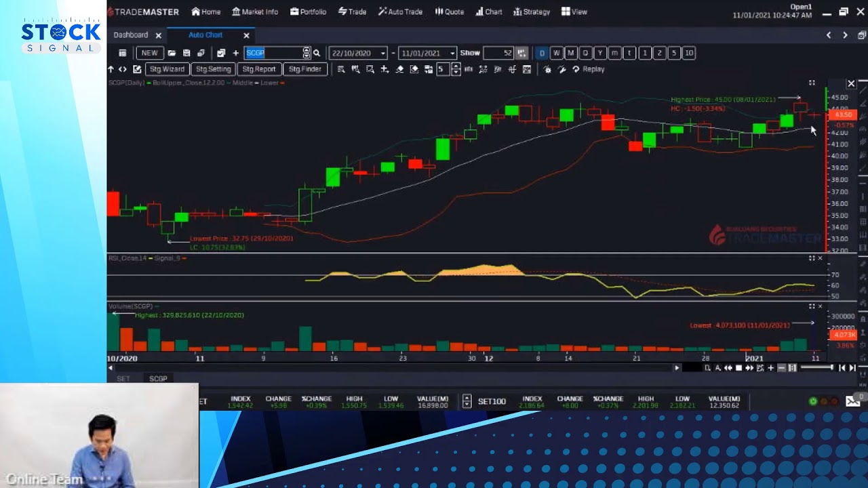
Task: Click the save floppy disk icon
Action: click(186, 53)
